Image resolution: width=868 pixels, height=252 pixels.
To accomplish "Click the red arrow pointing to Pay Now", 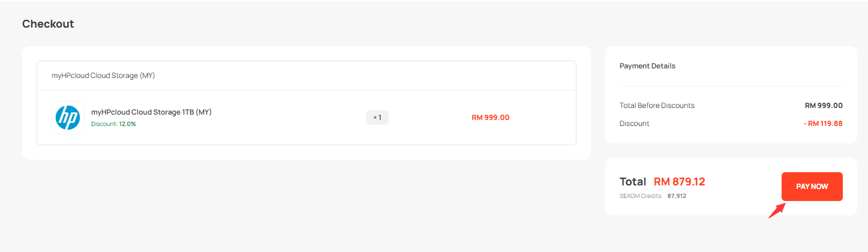I will 777,211.
